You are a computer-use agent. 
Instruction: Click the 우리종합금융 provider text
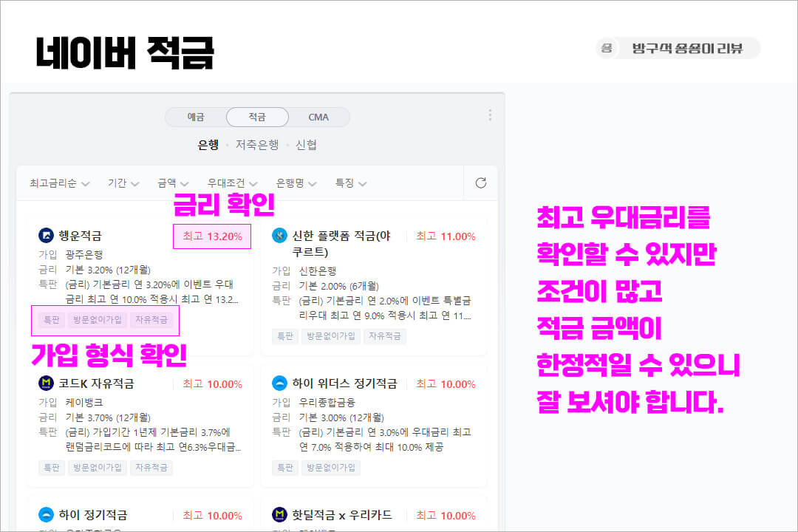(x=327, y=402)
